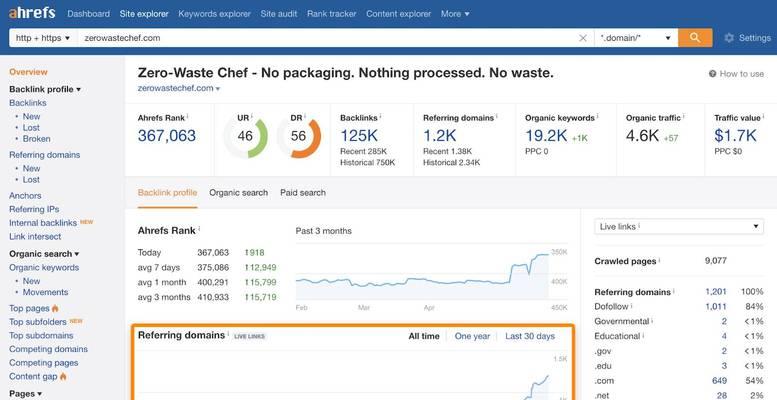Click the 9,077 crawled pages value
Viewport: 777px width, 400px height.
click(x=716, y=261)
